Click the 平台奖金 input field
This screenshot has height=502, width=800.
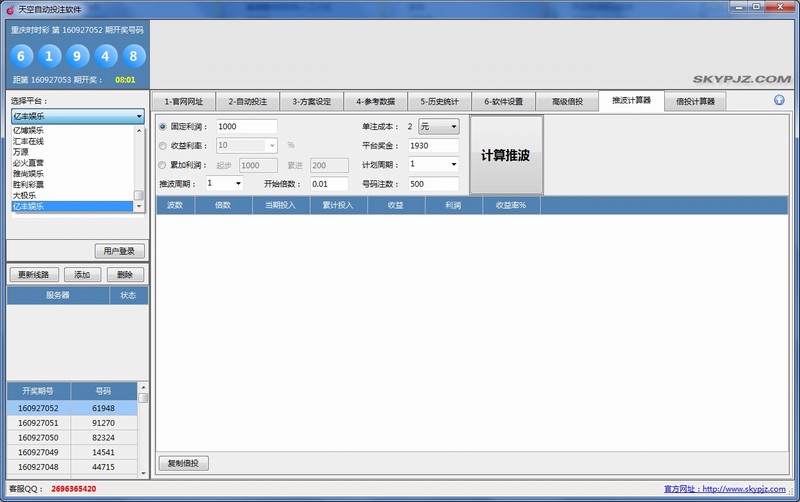pyautogui.click(x=433, y=146)
